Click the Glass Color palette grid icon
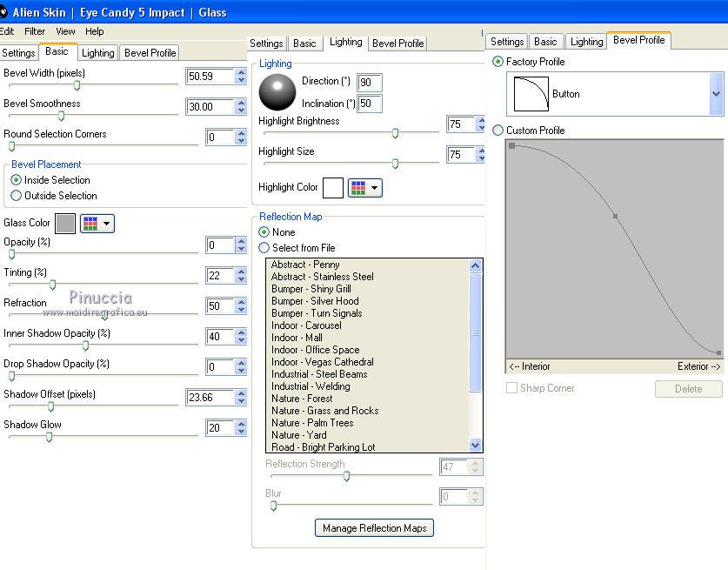 [91, 224]
